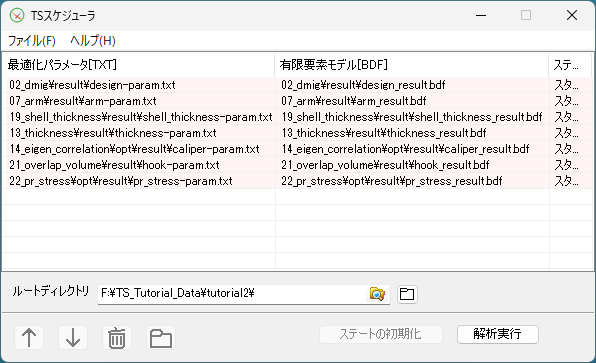Click the move-up arrow icon
This screenshot has width=596, height=363.
[x=29, y=338]
